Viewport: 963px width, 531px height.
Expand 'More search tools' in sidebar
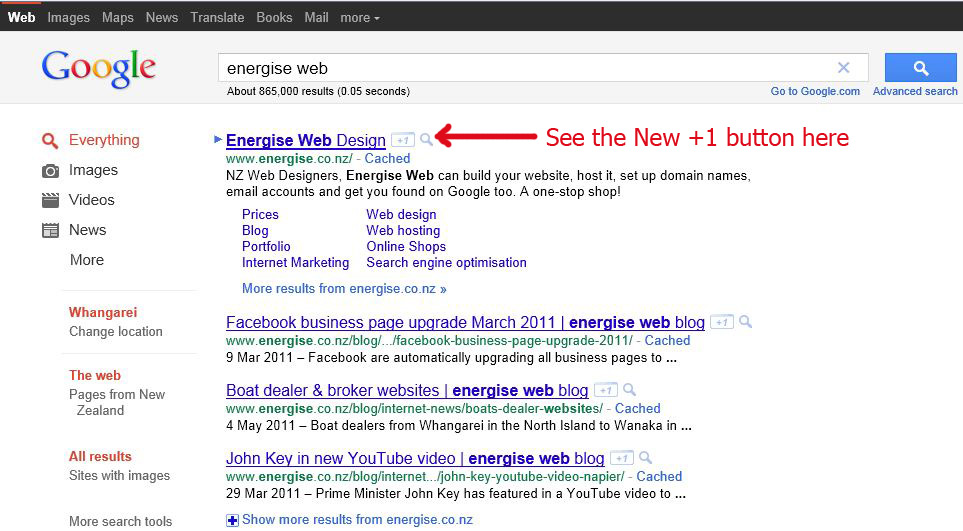[120, 521]
